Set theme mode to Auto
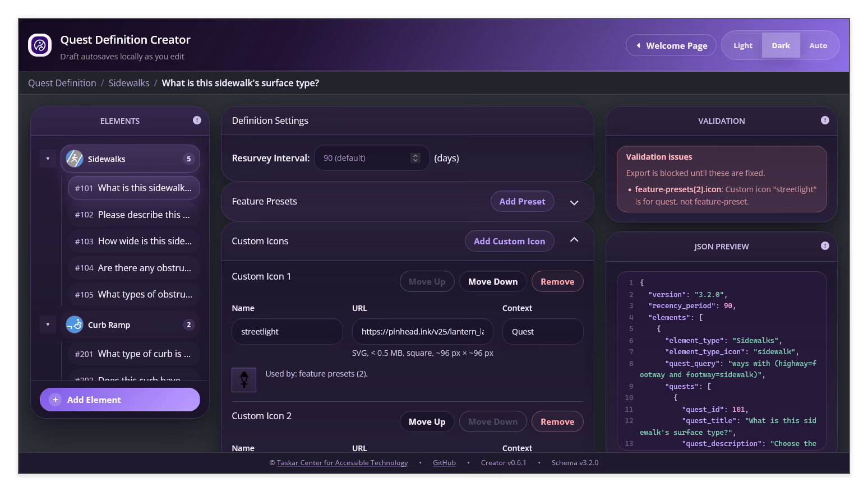868x492 pixels. pos(818,45)
